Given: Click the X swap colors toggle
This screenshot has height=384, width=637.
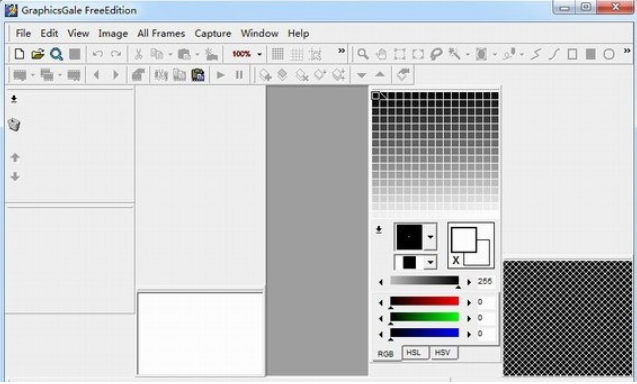Looking at the screenshot, I should pos(456,260).
